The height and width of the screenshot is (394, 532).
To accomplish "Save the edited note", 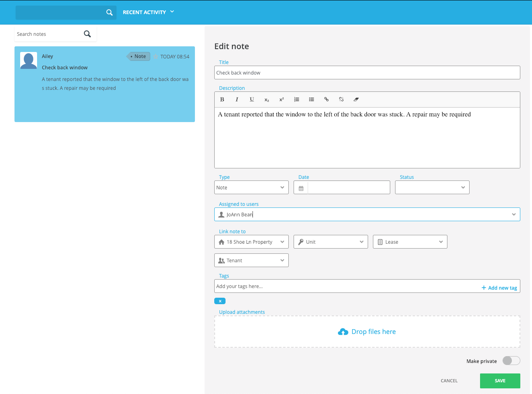I will tap(500, 381).
